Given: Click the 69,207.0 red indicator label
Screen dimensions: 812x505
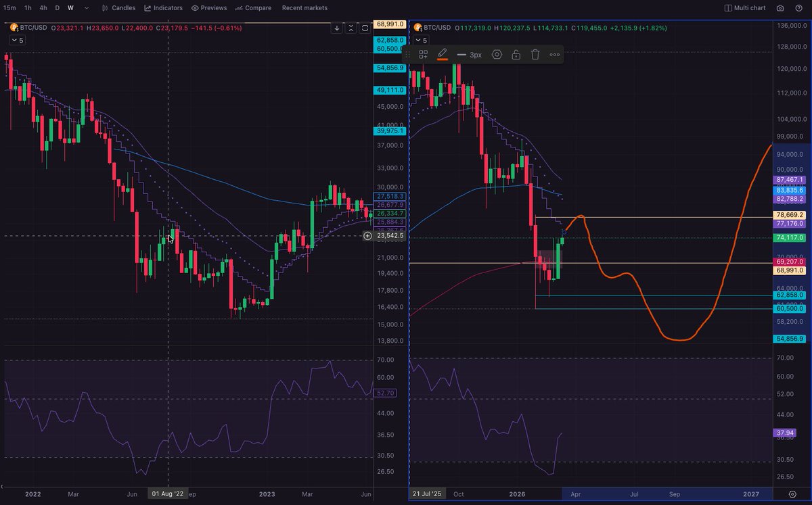Looking at the screenshot, I should click(789, 261).
